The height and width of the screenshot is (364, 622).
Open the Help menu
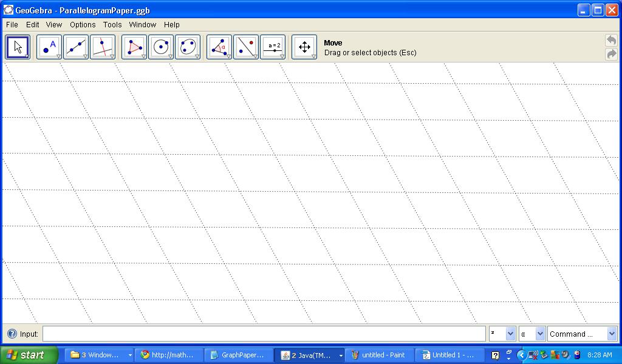click(172, 24)
